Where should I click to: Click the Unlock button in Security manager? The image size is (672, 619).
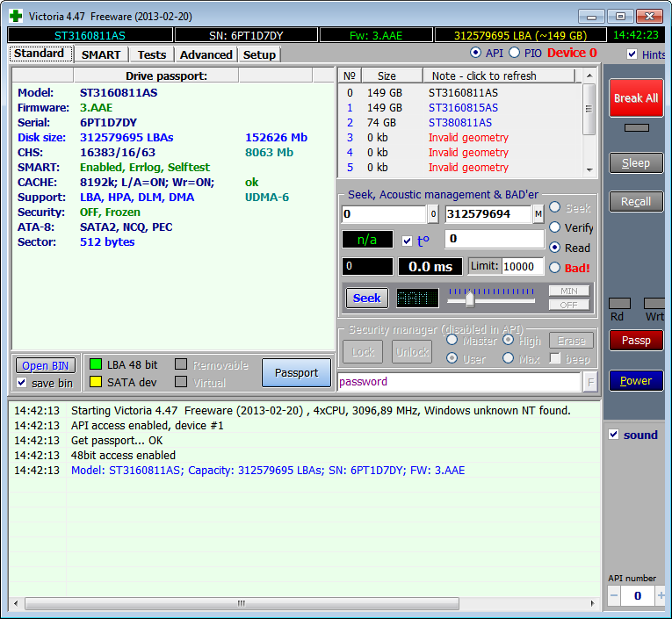click(x=412, y=352)
